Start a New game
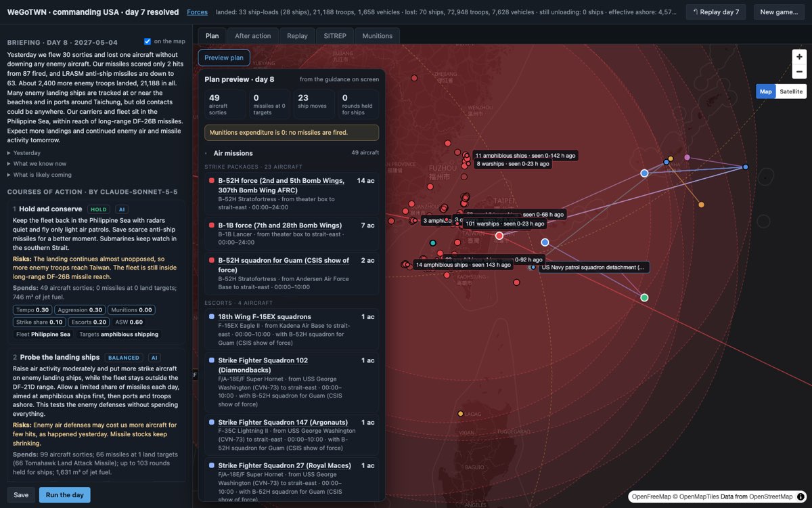Viewport: 812px width, 508px height. pos(779,12)
